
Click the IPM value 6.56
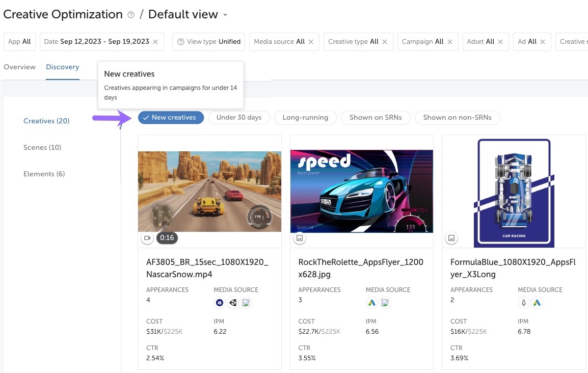[372, 331]
